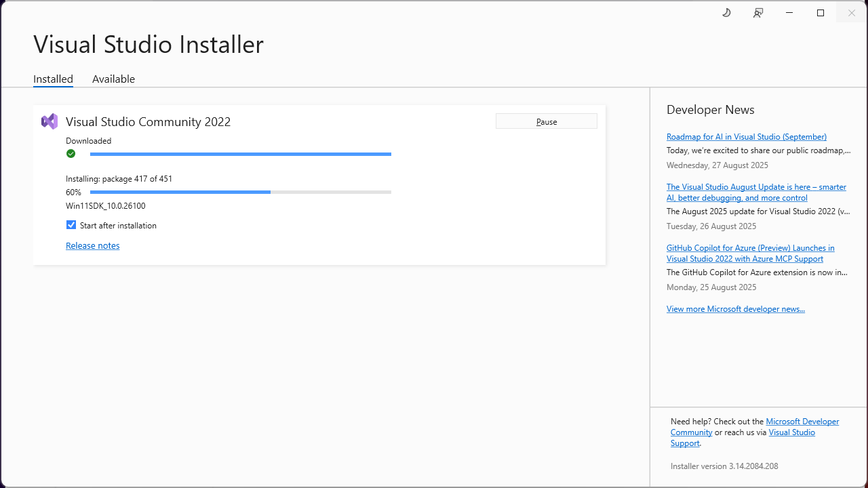Image resolution: width=868 pixels, height=488 pixels.
Task: Visit the Microsoft Developer Community link
Action: point(802,422)
